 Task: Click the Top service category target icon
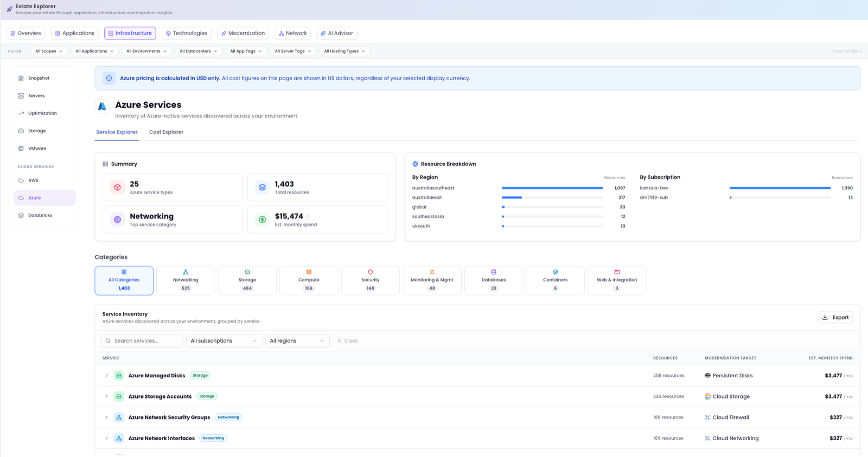click(117, 220)
